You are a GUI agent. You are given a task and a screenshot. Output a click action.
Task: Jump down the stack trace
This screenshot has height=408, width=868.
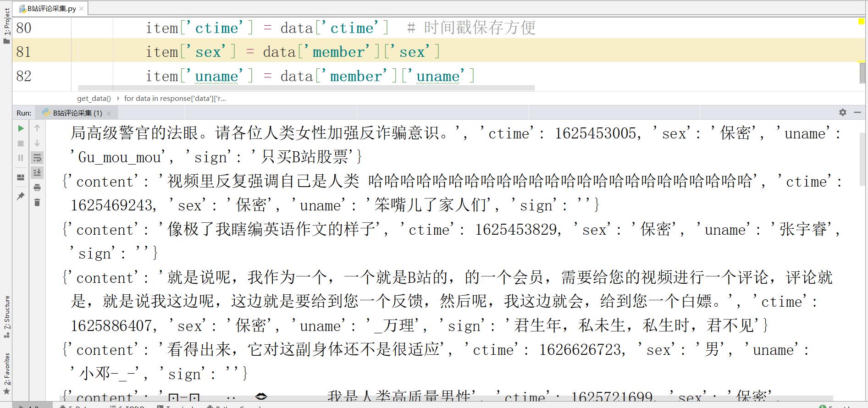pos(37,143)
